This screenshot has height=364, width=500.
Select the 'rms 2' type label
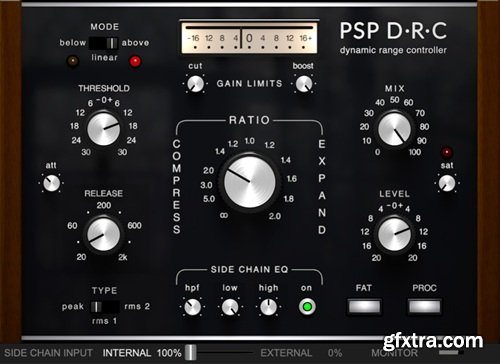click(137, 306)
